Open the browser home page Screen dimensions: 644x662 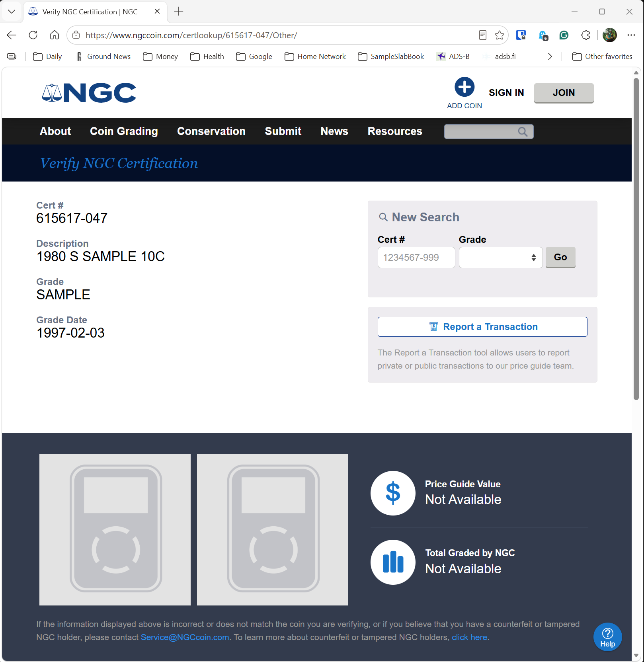tap(55, 35)
